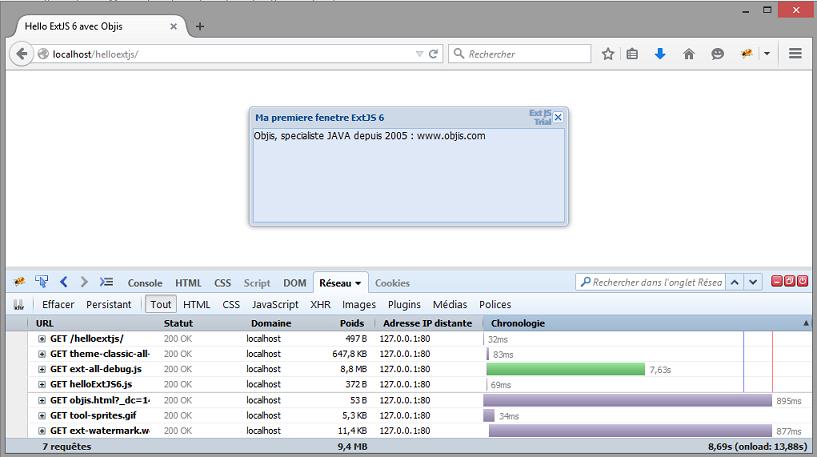Screen dimensions: 817x457
Task: Show the command line icon
Action: (x=106, y=282)
